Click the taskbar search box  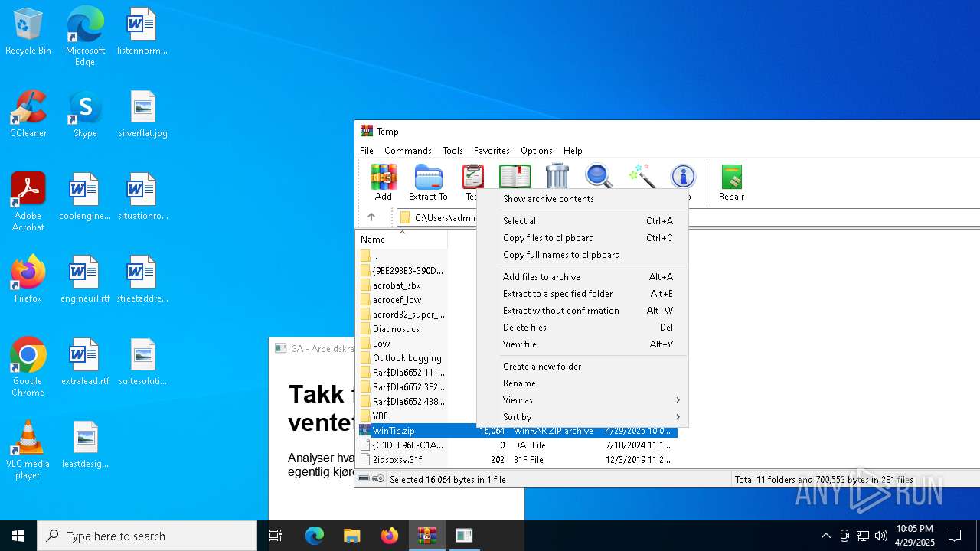point(147,536)
